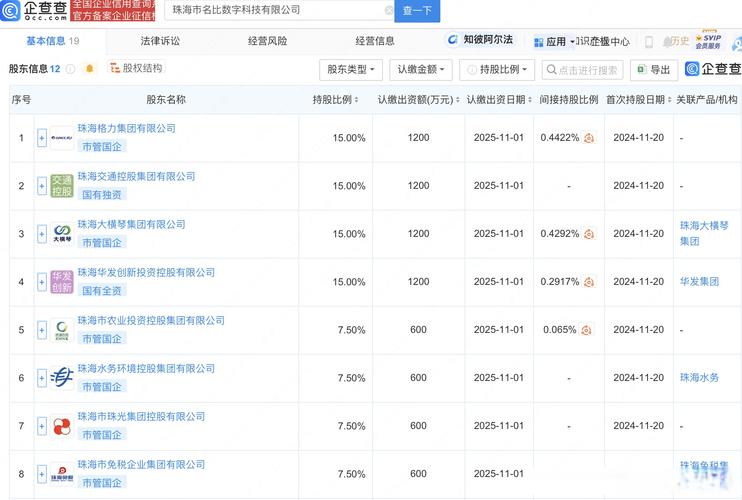The image size is (742, 500).
Task: Click the Qcc.com logo in the header
Action: 34,10
